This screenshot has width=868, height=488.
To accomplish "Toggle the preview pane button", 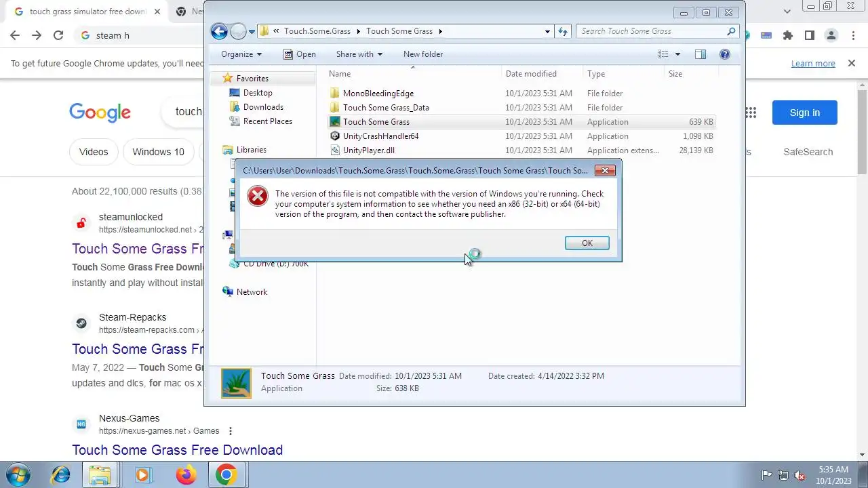I will click(701, 54).
